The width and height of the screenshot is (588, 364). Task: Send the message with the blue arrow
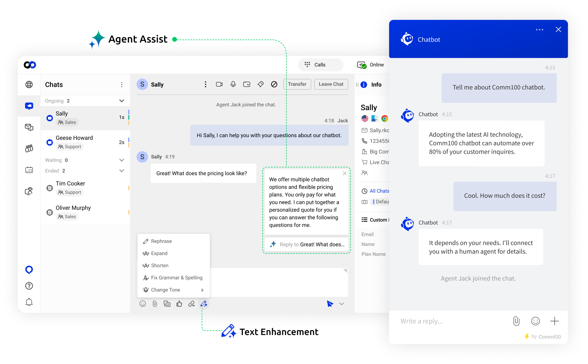tap(330, 304)
